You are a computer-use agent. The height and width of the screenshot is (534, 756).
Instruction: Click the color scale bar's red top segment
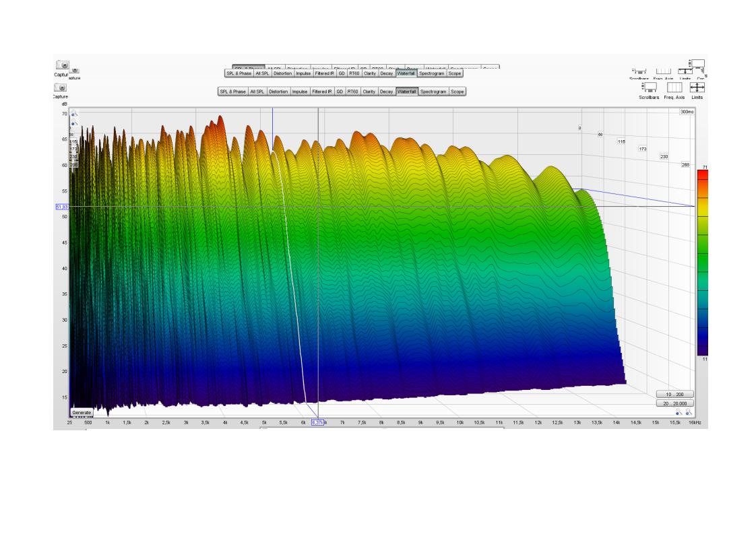coord(703,175)
